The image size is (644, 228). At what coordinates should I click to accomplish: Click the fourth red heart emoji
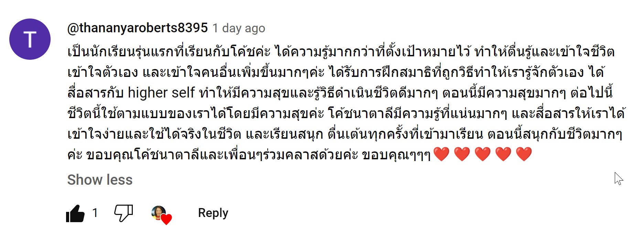point(503,154)
